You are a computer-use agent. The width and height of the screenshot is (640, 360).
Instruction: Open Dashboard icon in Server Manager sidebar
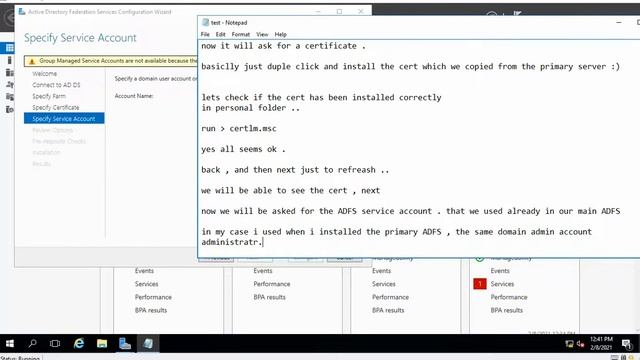pos(10,48)
